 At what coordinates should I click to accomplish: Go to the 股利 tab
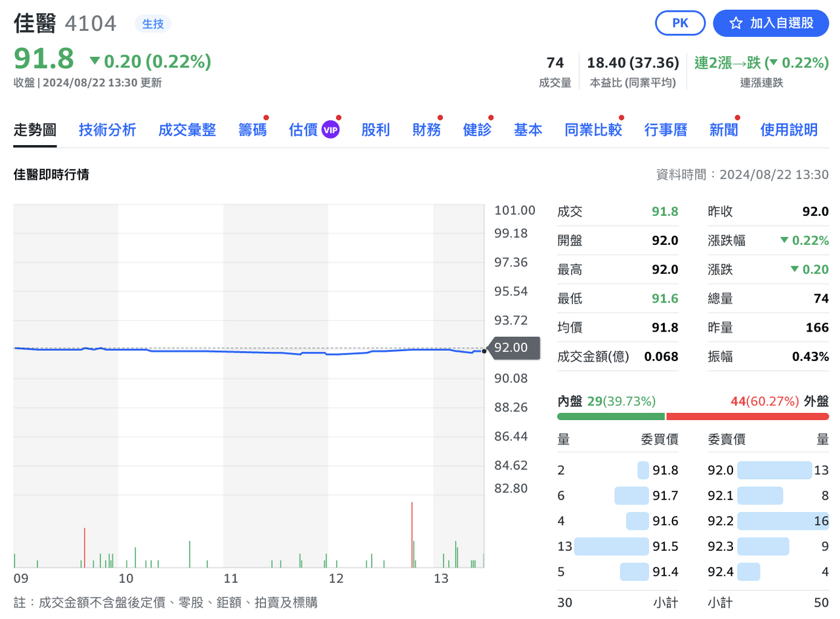click(375, 130)
